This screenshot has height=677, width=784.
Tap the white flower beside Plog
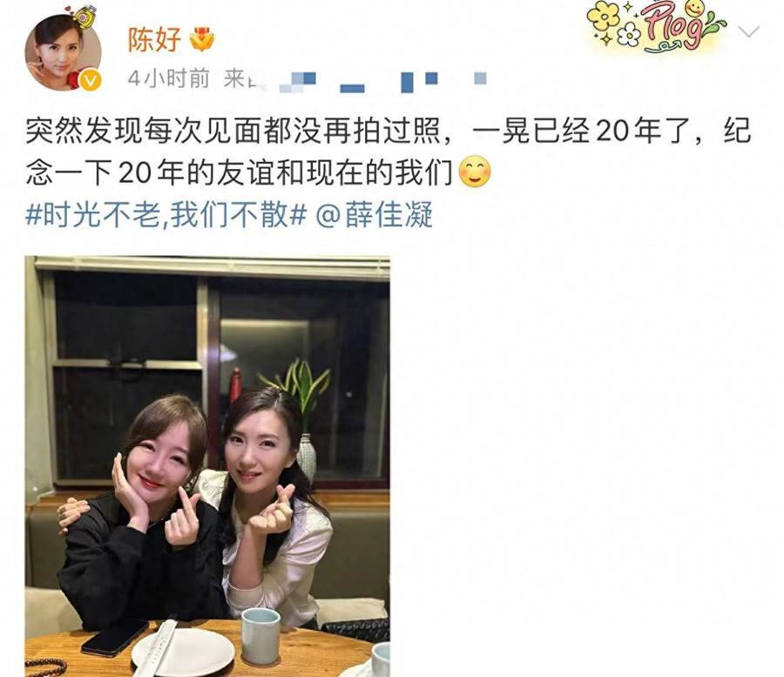[x=628, y=35]
